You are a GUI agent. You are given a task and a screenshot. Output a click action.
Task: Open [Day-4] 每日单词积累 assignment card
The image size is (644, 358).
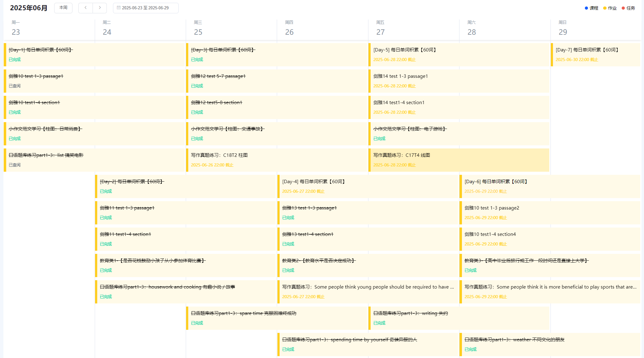click(x=368, y=186)
